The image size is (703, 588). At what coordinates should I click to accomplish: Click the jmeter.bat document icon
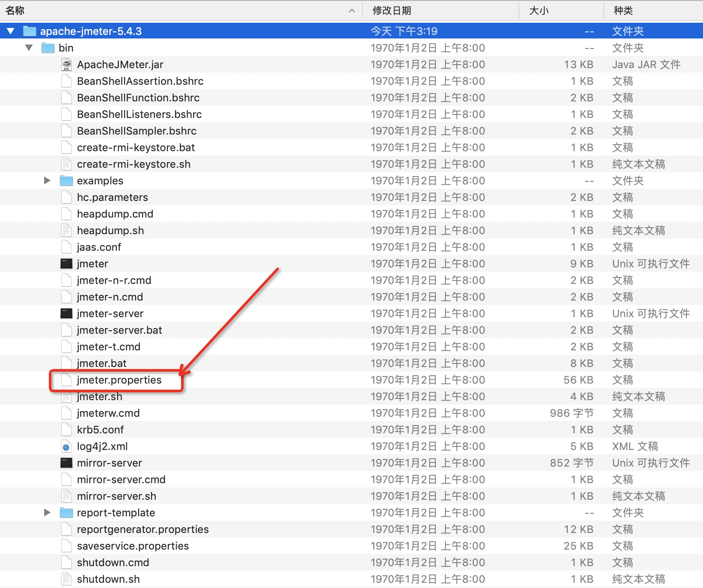point(66,363)
